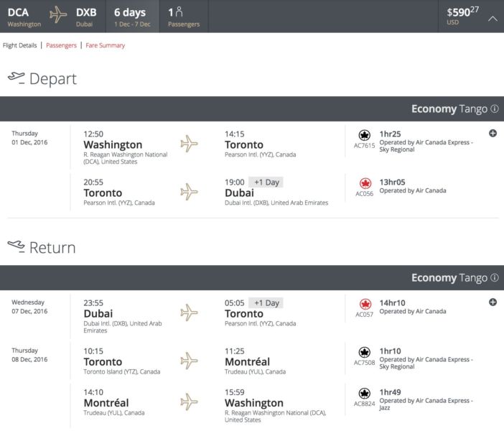Click the Air Canada logo for flight AC7615
The width and height of the screenshot is (504, 431).
point(364,135)
